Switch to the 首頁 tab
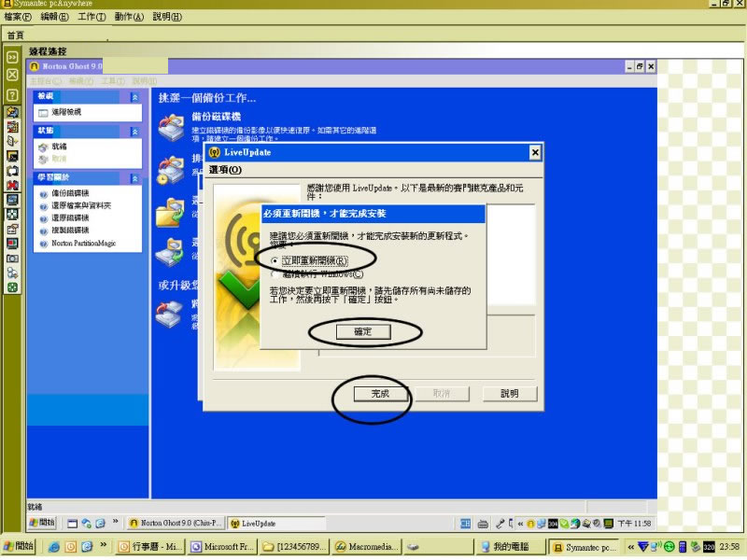 [15, 35]
